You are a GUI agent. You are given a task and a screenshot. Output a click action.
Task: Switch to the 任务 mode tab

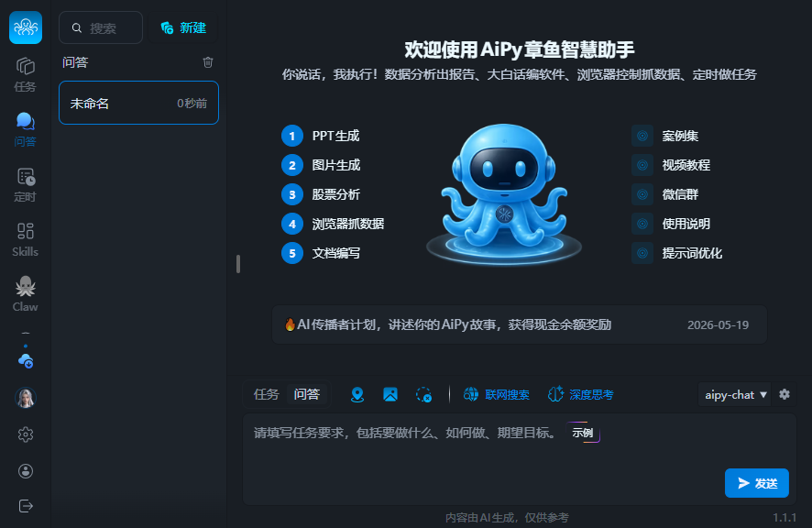[x=266, y=395]
